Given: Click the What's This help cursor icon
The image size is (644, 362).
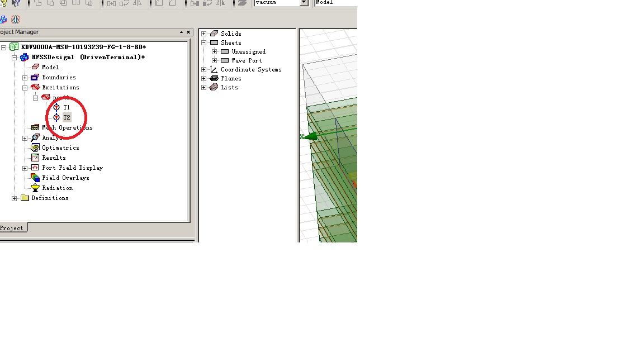Looking at the screenshot, I should tap(16, 3).
